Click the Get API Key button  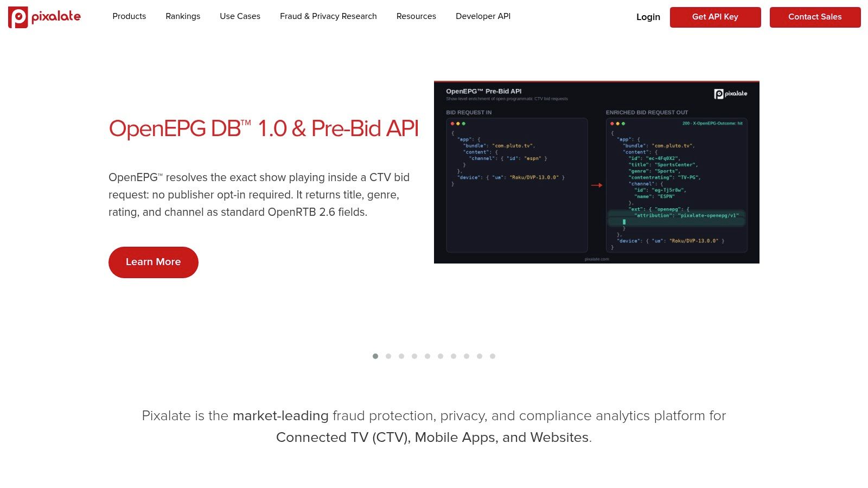tap(715, 17)
